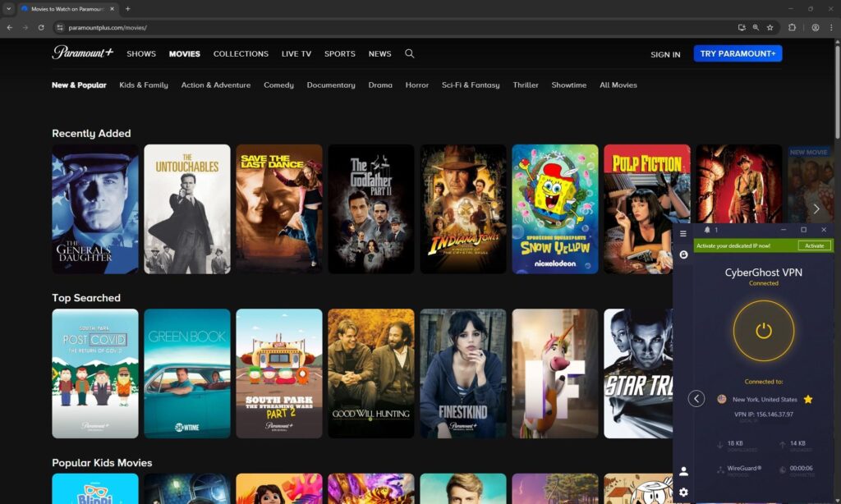The width and height of the screenshot is (841, 504).
Task: Open Star Trek poster
Action: (x=638, y=373)
